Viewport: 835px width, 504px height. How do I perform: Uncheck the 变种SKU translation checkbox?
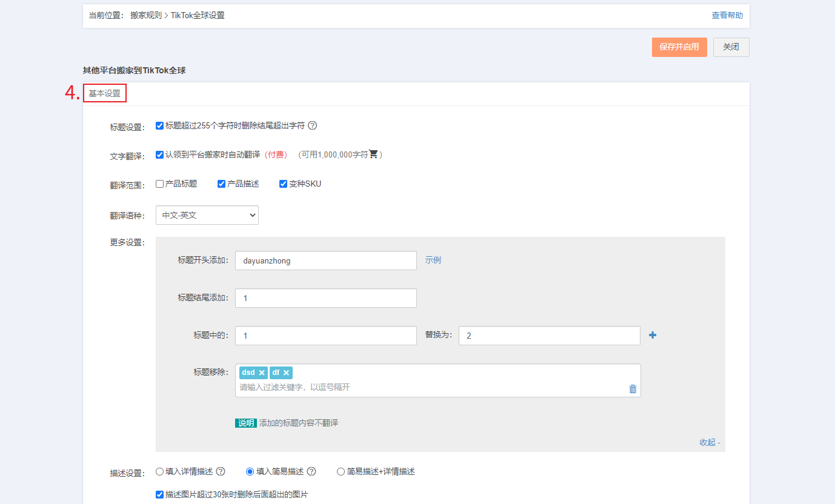coord(284,184)
